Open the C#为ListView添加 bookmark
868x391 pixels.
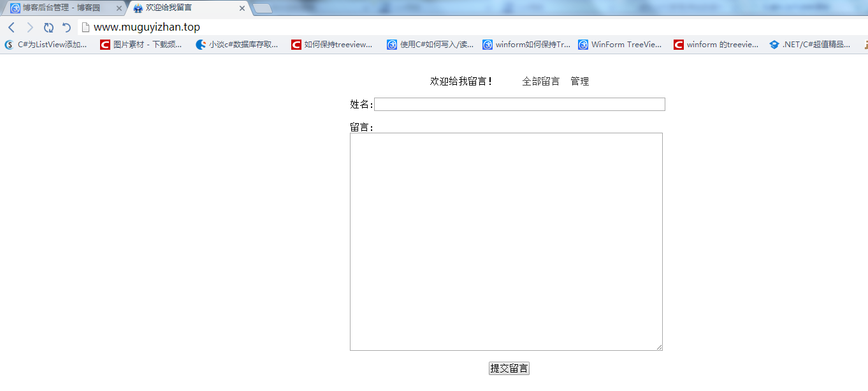[46, 45]
